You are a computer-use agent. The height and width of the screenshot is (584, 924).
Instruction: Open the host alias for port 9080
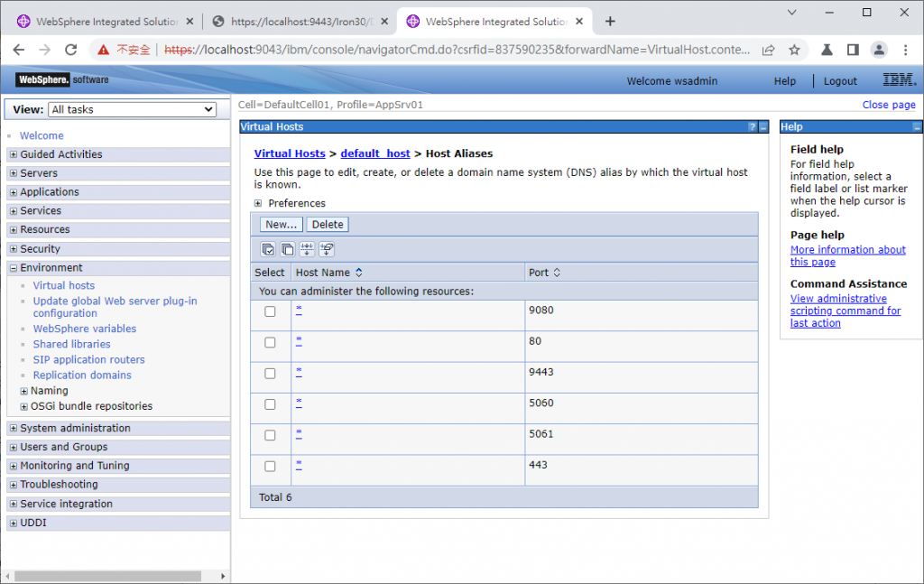point(299,310)
